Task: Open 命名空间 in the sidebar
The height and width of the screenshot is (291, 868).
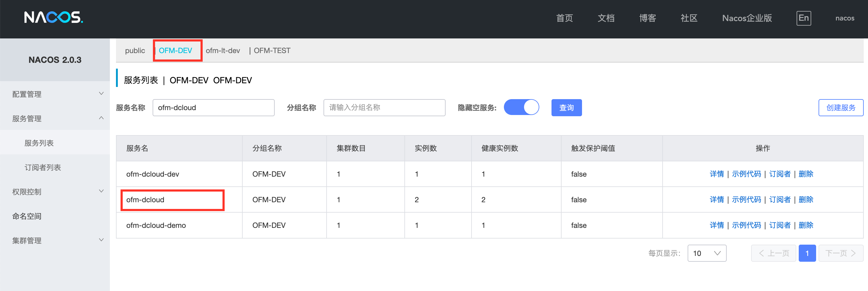Action: coord(55,216)
